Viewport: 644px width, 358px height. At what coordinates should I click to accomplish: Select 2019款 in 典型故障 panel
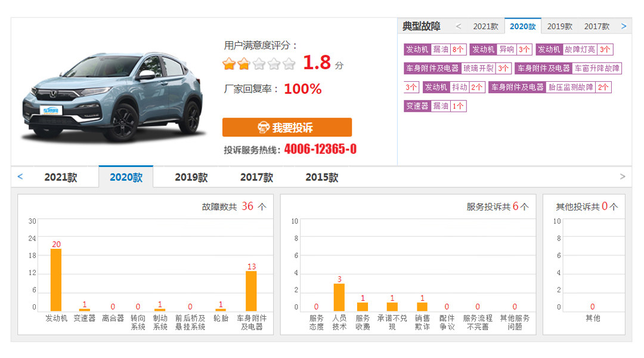tap(560, 26)
